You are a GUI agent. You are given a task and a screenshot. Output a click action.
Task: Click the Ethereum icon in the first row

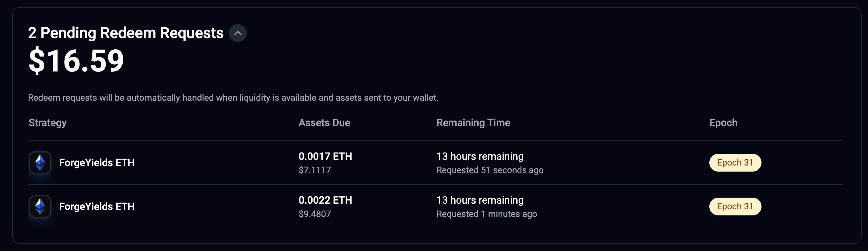pos(40,163)
